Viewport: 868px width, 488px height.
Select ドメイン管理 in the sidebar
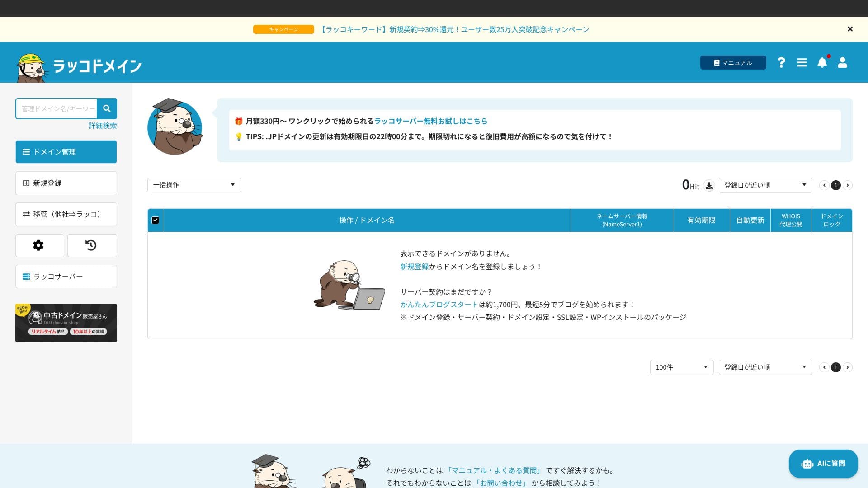point(66,152)
